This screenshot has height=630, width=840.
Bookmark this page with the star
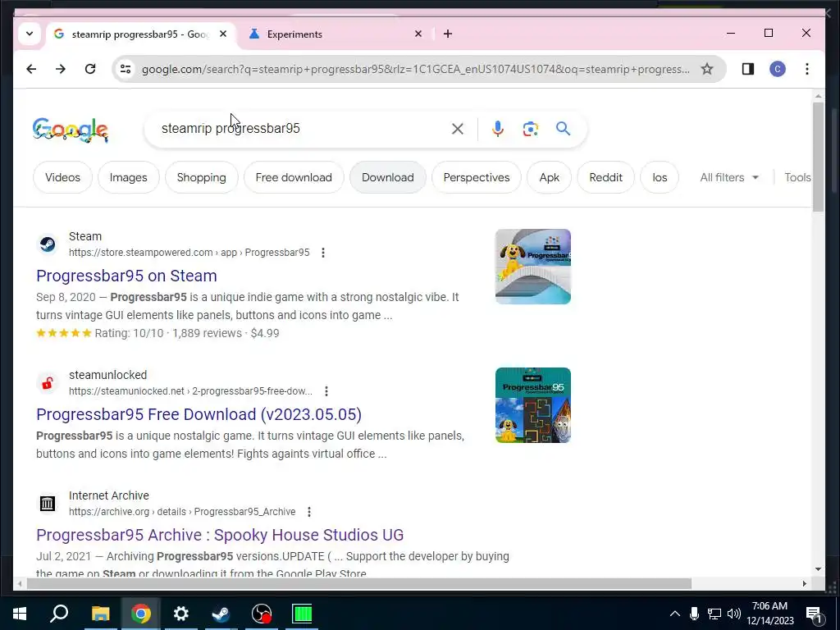coord(707,69)
